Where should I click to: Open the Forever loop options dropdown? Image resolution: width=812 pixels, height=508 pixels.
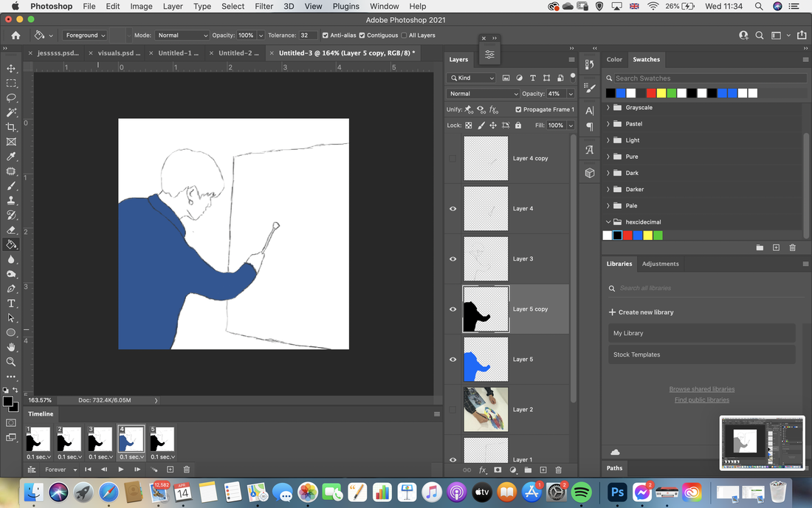[60, 470]
